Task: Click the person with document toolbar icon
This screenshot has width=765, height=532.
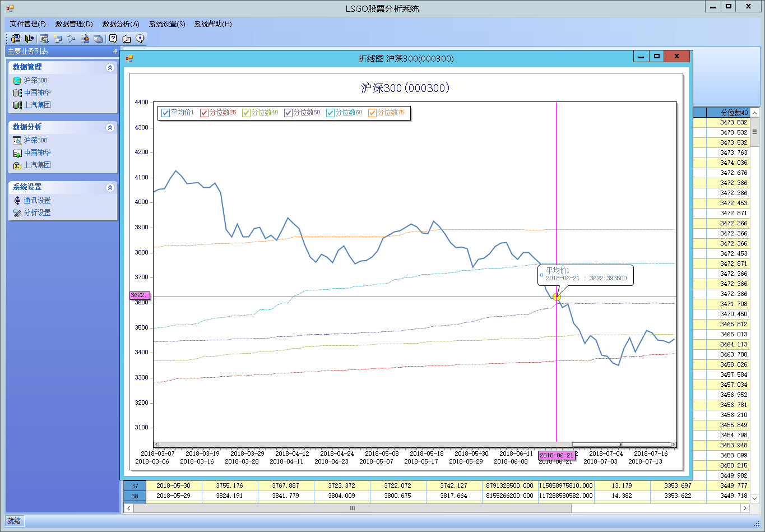Action: point(85,39)
